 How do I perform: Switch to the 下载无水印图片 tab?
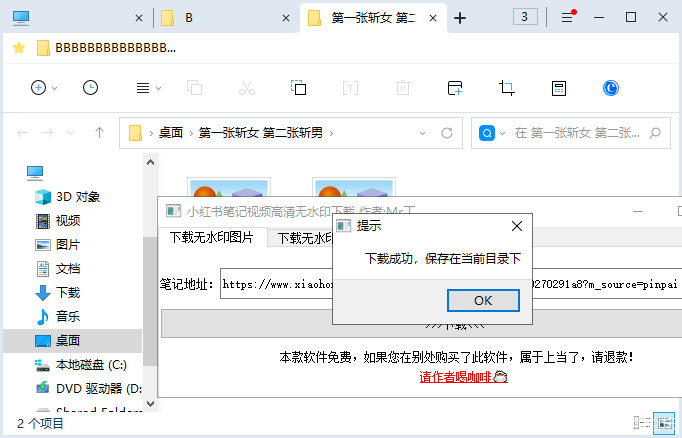click(x=211, y=238)
